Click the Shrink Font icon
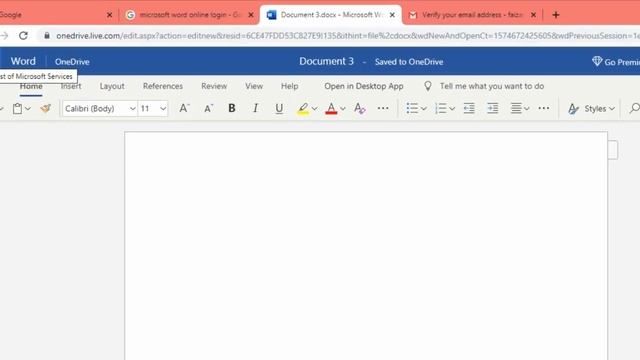 209,108
